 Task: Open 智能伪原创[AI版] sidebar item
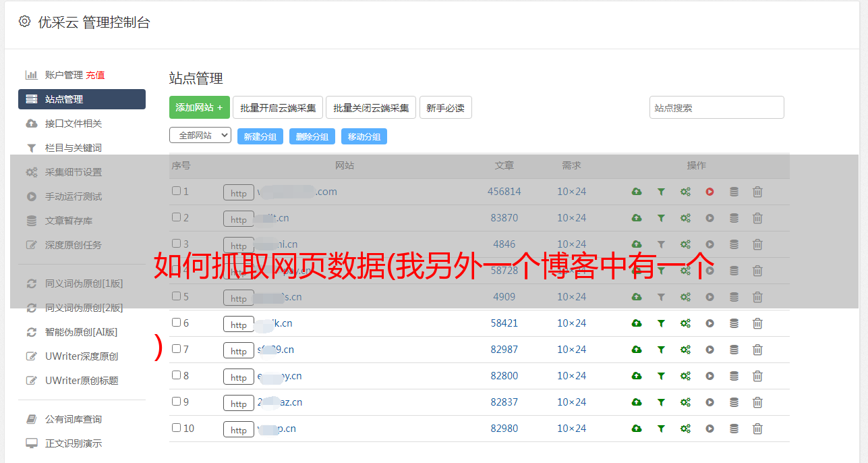(82, 332)
